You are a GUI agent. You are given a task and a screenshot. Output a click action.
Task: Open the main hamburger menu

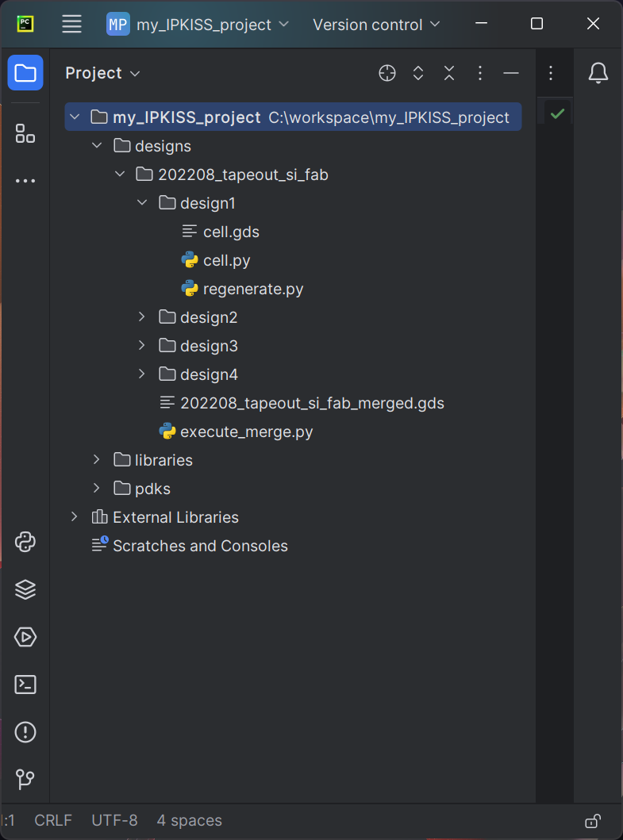pyautogui.click(x=72, y=25)
